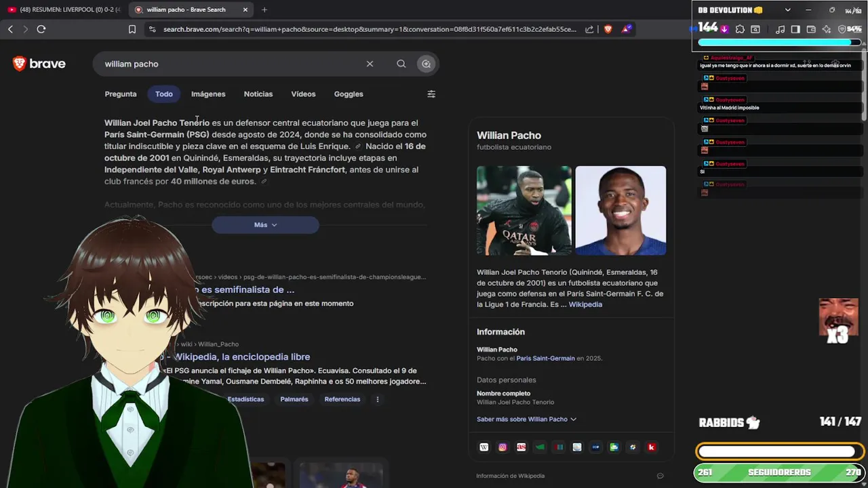Open the search filters settings icon

(431, 94)
